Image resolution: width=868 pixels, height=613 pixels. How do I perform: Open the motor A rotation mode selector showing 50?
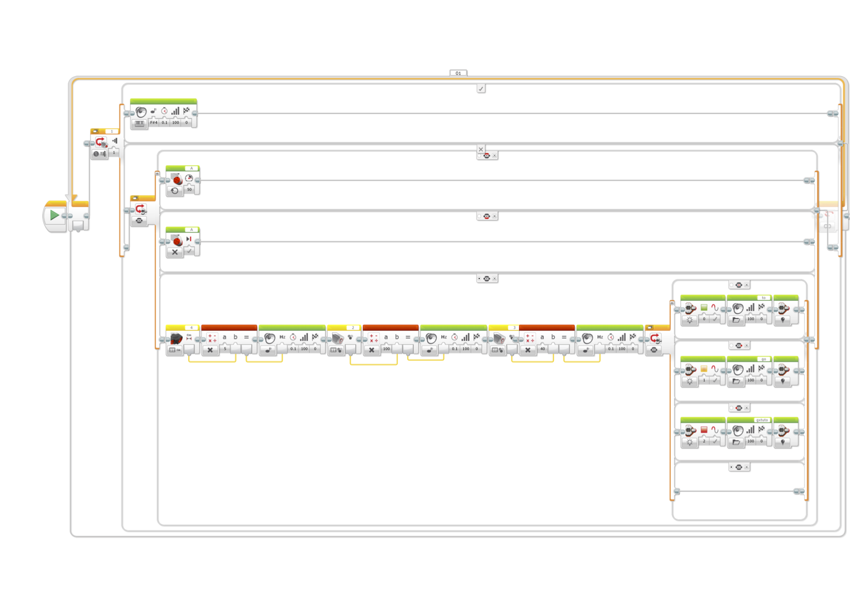pos(175,190)
